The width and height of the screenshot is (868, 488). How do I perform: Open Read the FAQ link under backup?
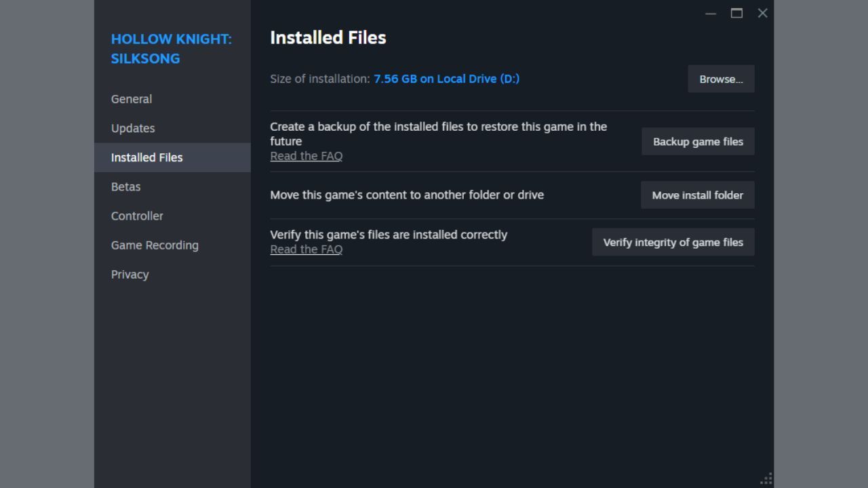[307, 156]
